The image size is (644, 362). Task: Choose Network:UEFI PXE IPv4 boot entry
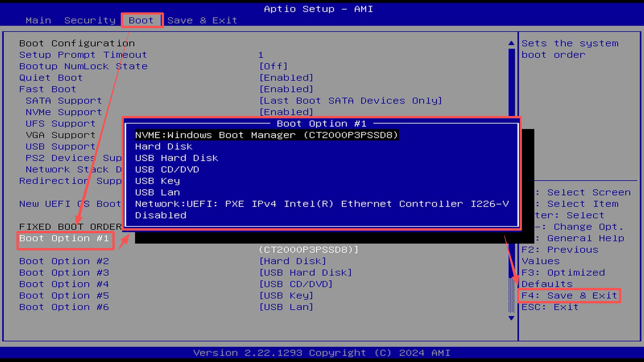pyautogui.click(x=321, y=203)
